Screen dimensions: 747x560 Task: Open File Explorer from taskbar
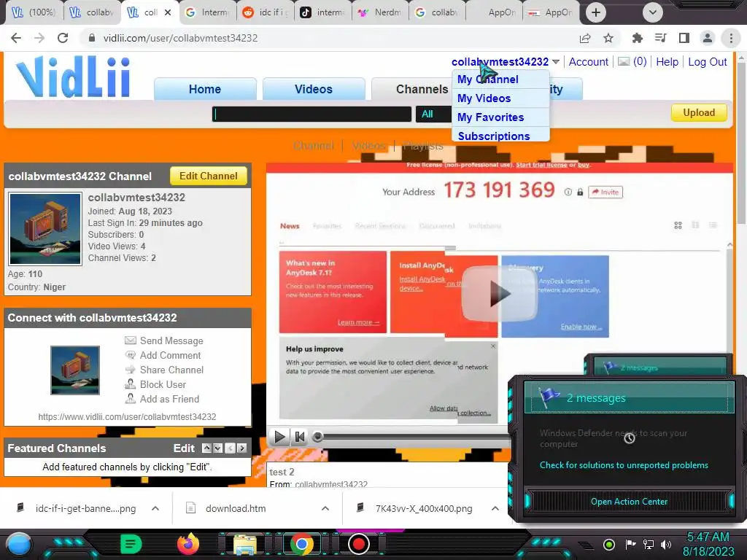tap(245, 544)
